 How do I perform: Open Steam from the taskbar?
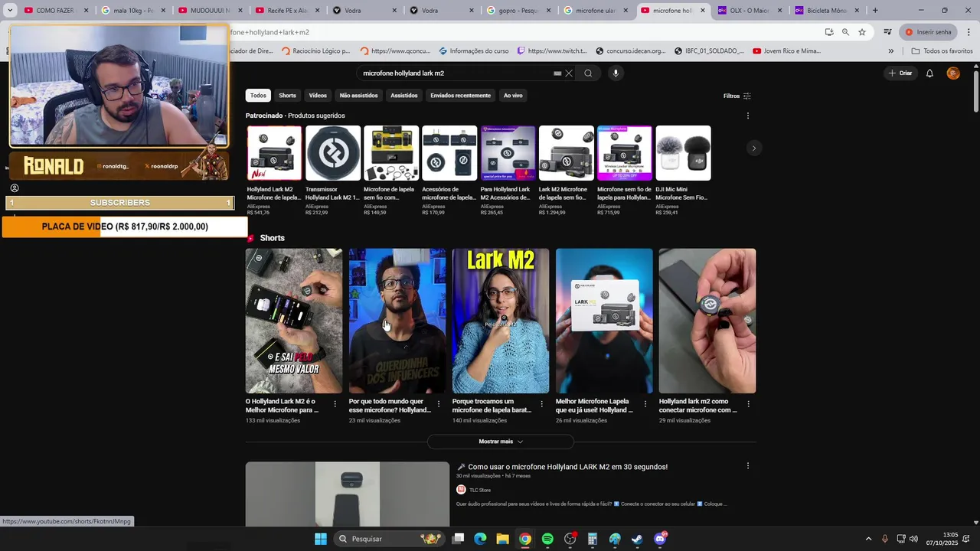click(x=637, y=539)
